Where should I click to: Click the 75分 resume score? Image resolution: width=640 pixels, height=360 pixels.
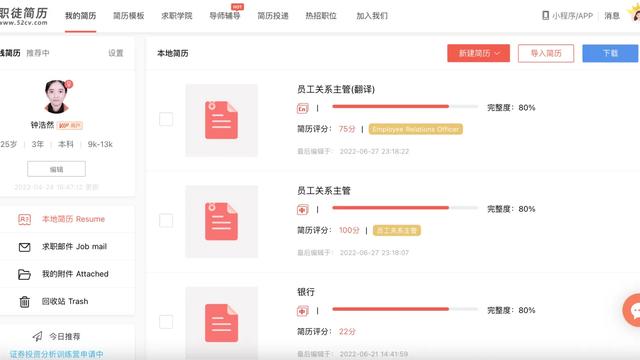pyautogui.click(x=347, y=129)
